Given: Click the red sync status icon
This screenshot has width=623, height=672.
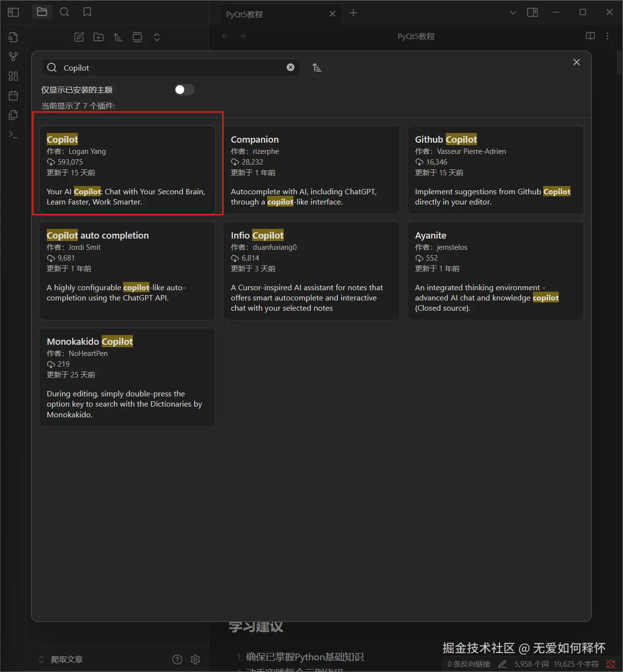Looking at the screenshot, I should pyautogui.click(x=611, y=664).
